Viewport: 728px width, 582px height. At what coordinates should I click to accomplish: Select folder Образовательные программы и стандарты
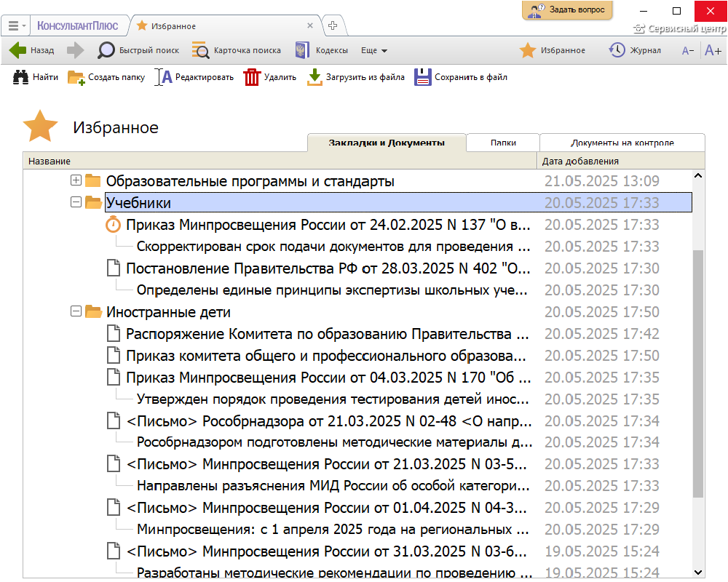[x=250, y=181]
